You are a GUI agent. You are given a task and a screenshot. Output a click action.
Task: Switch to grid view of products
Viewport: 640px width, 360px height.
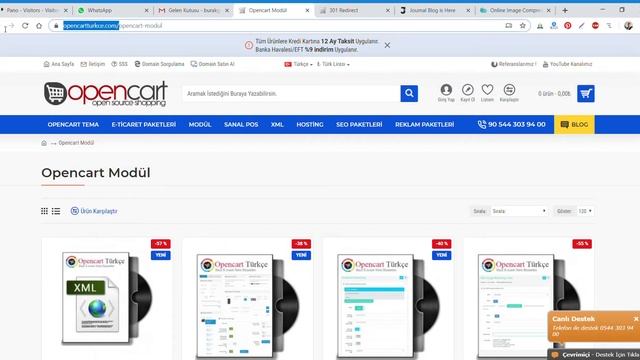[x=44, y=211]
